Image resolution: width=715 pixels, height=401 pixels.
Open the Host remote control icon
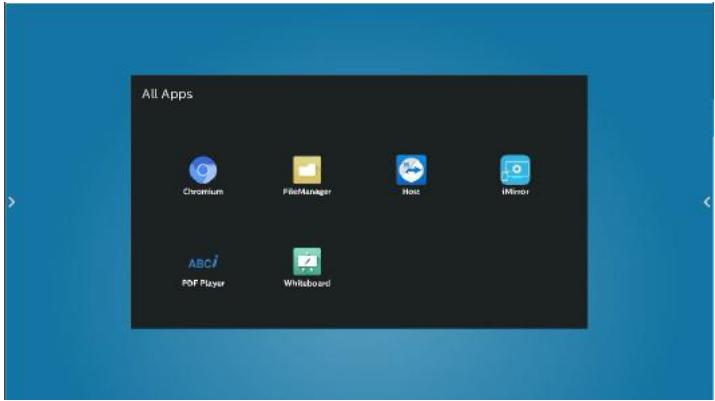(411, 170)
